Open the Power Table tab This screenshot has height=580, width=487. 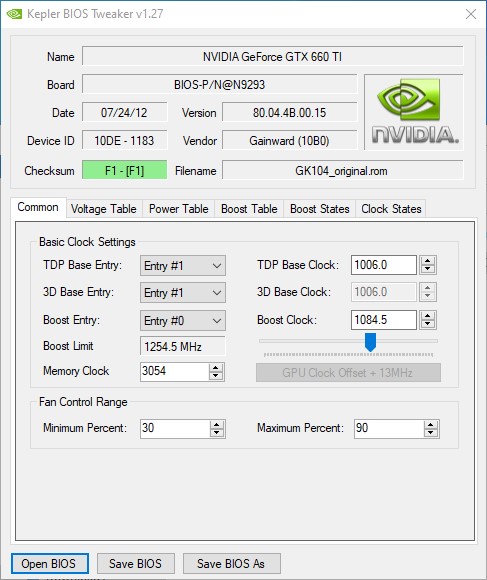179,209
